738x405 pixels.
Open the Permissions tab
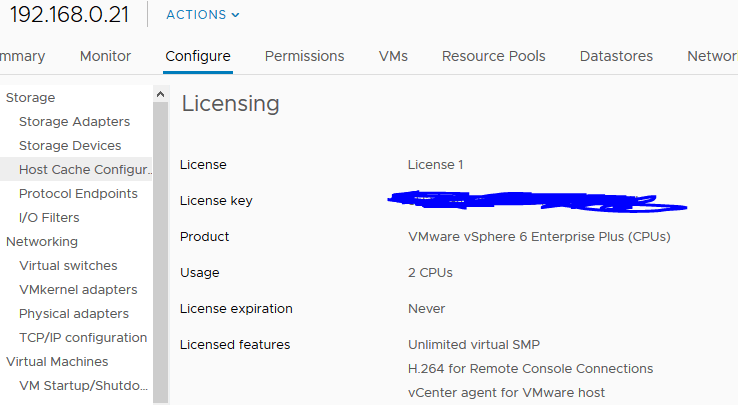pos(304,56)
